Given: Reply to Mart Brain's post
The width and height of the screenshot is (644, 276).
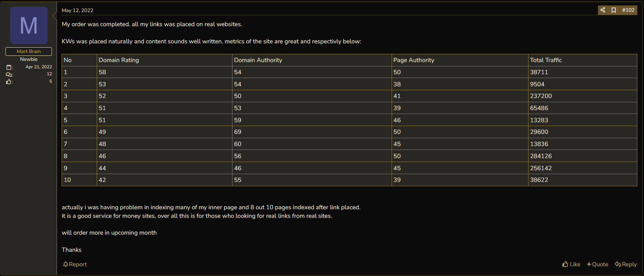Looking at the screenshot, I should [626, 264].
